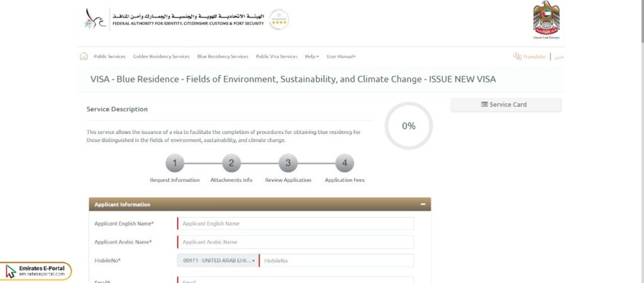Click the Federal Authority bird logo

95,19
